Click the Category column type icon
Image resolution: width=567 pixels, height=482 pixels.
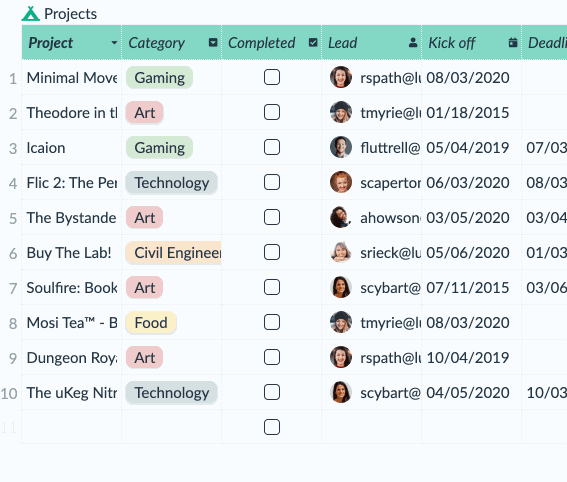tap(213, 43)
